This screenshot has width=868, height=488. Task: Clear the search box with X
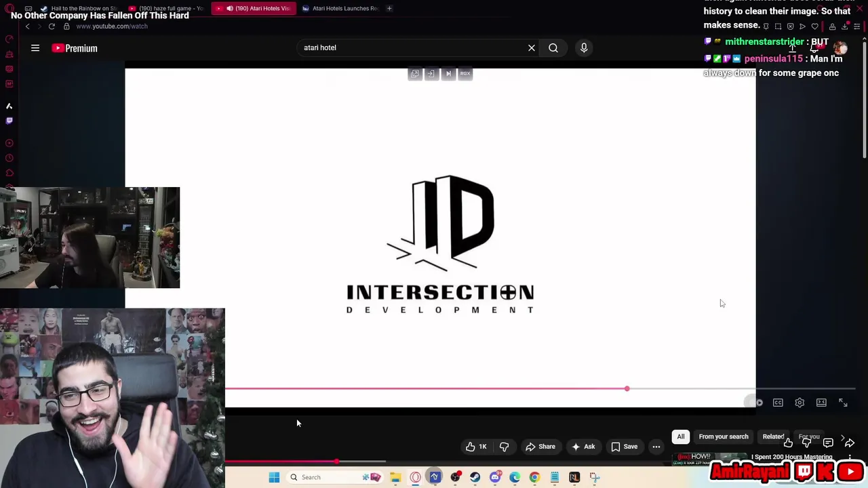532,48
